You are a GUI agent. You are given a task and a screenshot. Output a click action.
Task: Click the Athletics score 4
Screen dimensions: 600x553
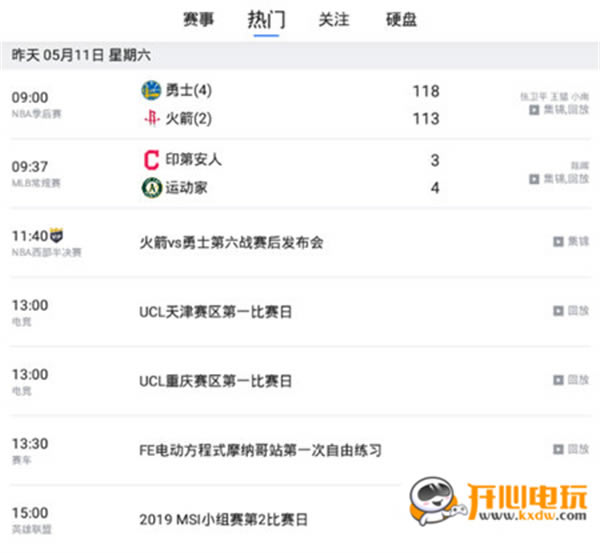435,188
